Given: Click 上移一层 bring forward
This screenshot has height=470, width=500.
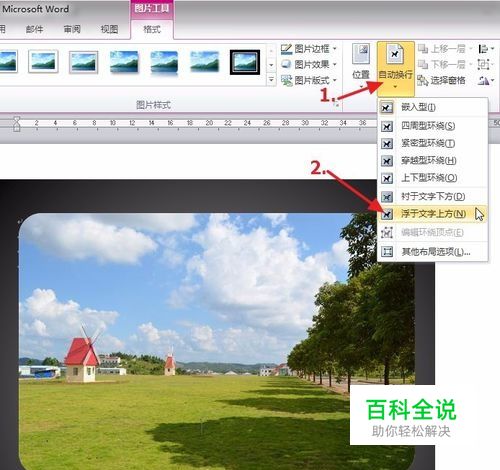Looking at the screenshot, I should click(444, 49).
